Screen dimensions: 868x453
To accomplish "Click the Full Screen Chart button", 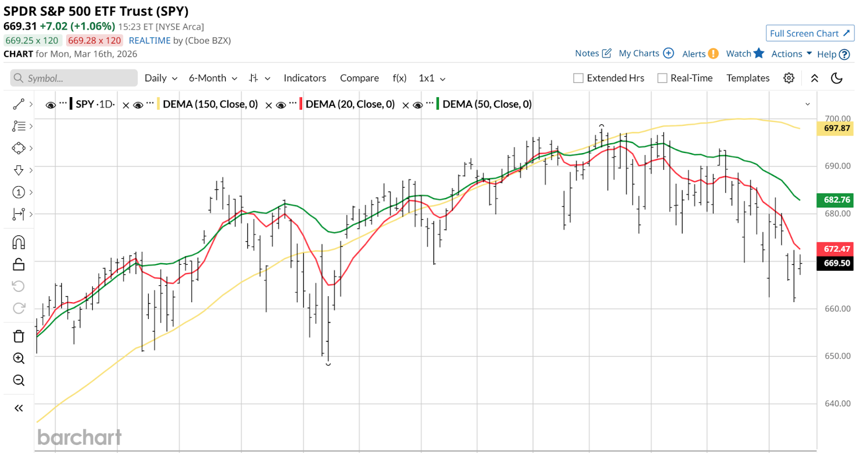I will point(809,33).
